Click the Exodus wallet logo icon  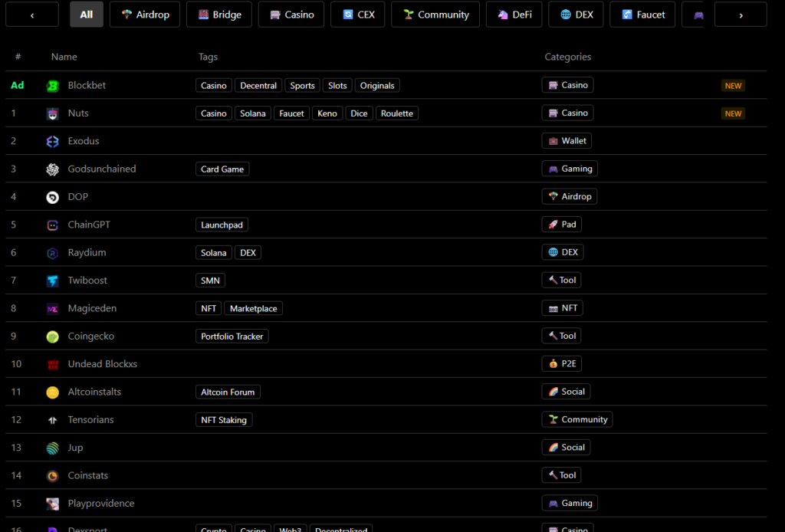point(52,141)
